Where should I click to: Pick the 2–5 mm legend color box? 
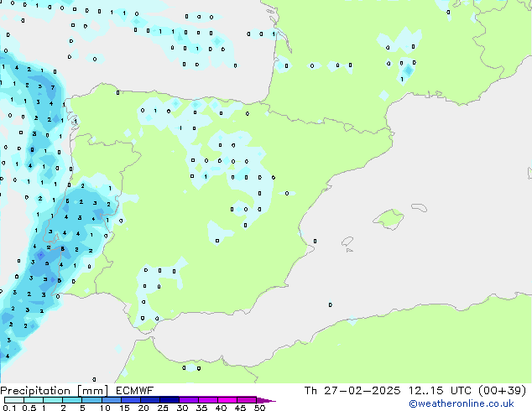click(72, 400)
